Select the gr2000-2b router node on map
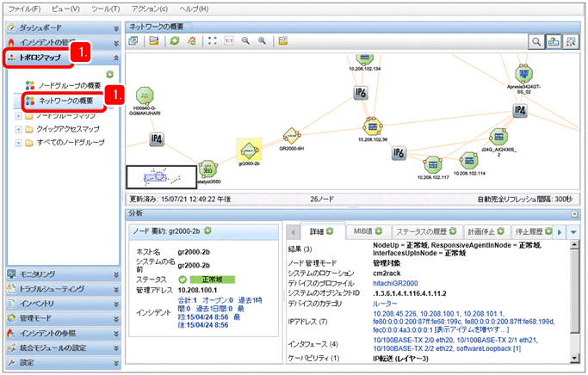This screenshot has height=375, width=588. pos(249,151)
